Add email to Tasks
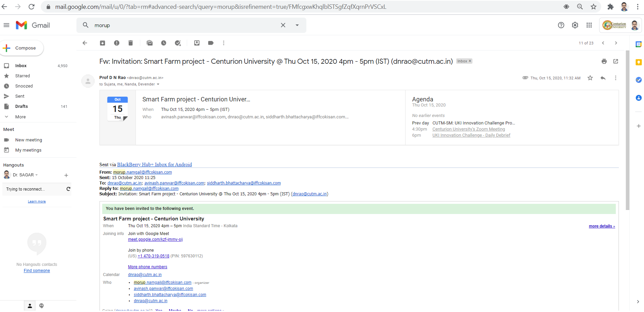This screenshot has height=312, width=644. 178,43
